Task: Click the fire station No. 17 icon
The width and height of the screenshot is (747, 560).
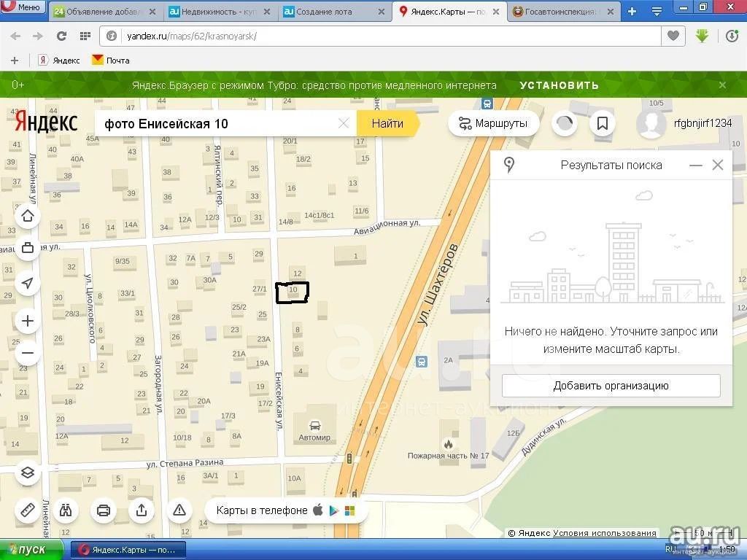Action: click(449, 444)
